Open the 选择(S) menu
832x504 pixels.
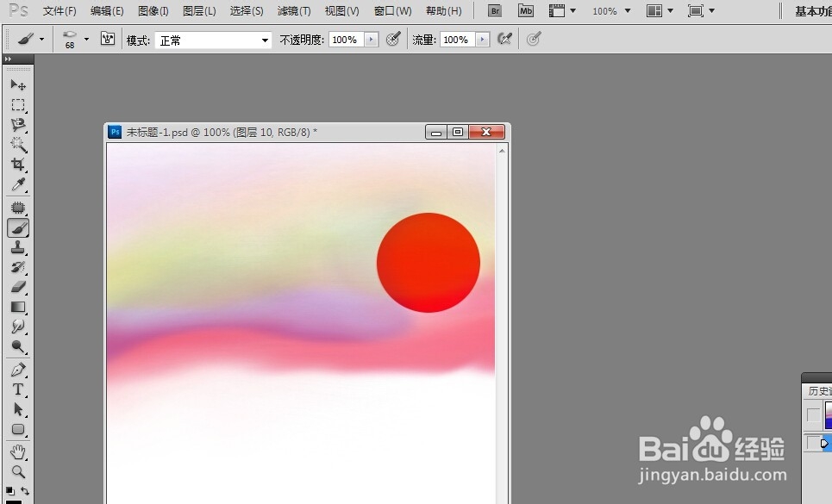(247, 11)
